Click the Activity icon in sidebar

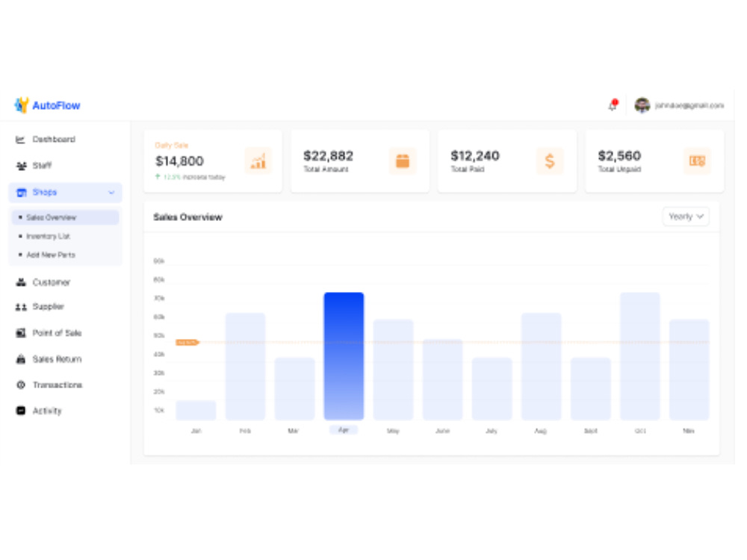pos(21,411)
